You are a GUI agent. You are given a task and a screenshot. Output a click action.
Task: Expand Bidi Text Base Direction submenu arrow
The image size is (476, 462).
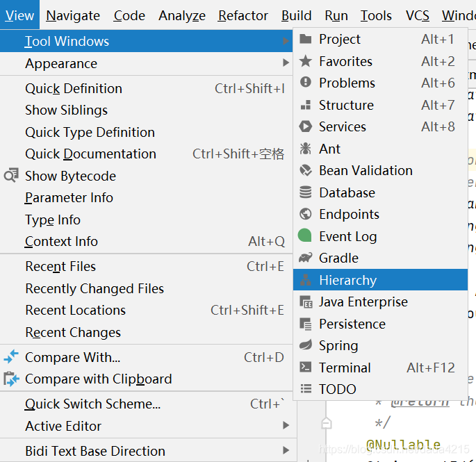[286, 450]
